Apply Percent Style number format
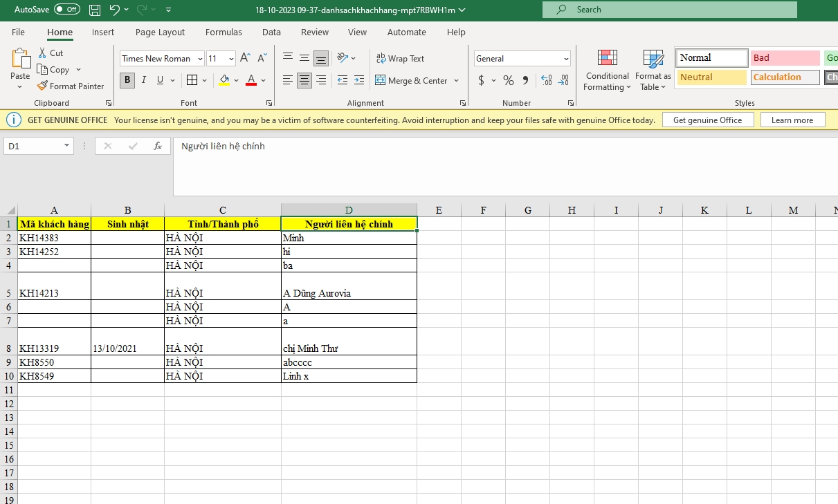This screenshot has width=838, height=504. (509, 80)
